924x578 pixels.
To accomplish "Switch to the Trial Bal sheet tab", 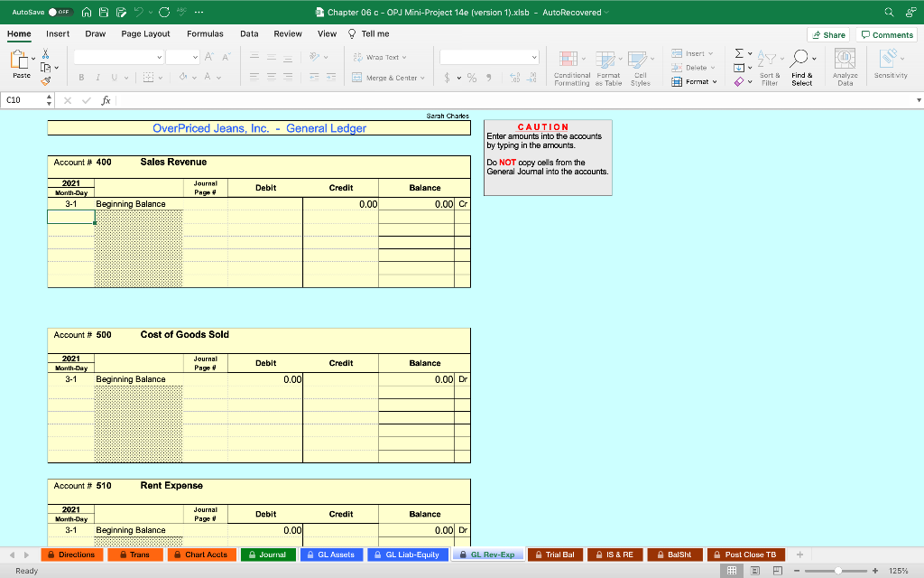I will point(555,555).
